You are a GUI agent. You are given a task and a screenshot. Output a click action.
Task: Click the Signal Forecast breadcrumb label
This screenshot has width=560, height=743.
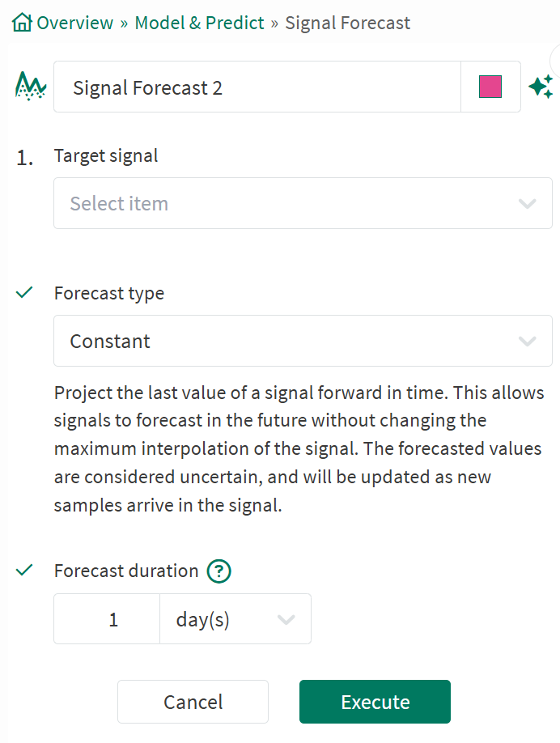point(346,23)
